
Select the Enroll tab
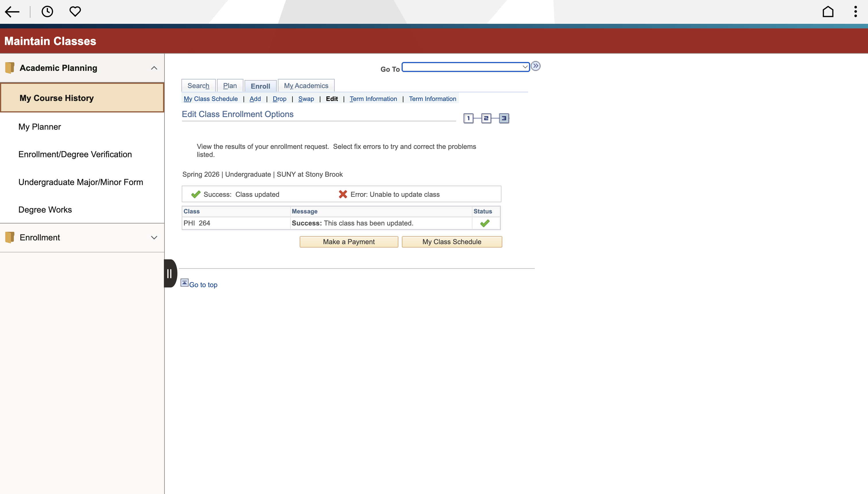(260, 86)
